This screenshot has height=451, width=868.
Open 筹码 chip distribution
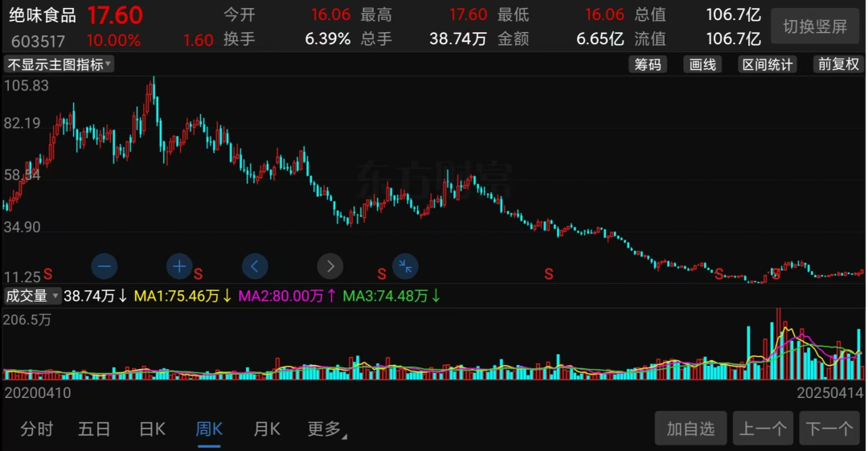pyautogui.click(x=648, y=64)
